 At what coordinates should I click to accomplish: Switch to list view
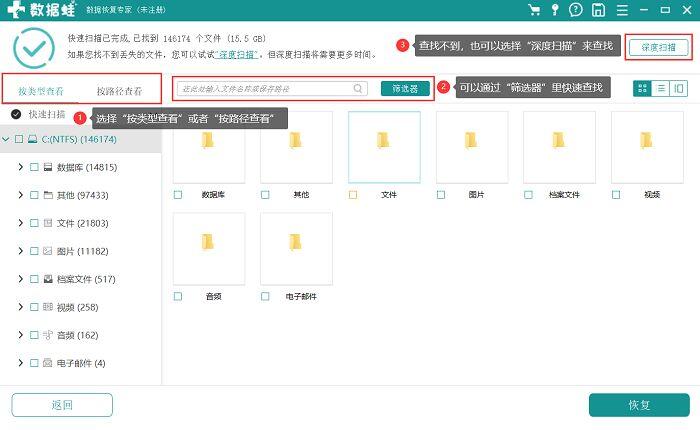(661, 88)
